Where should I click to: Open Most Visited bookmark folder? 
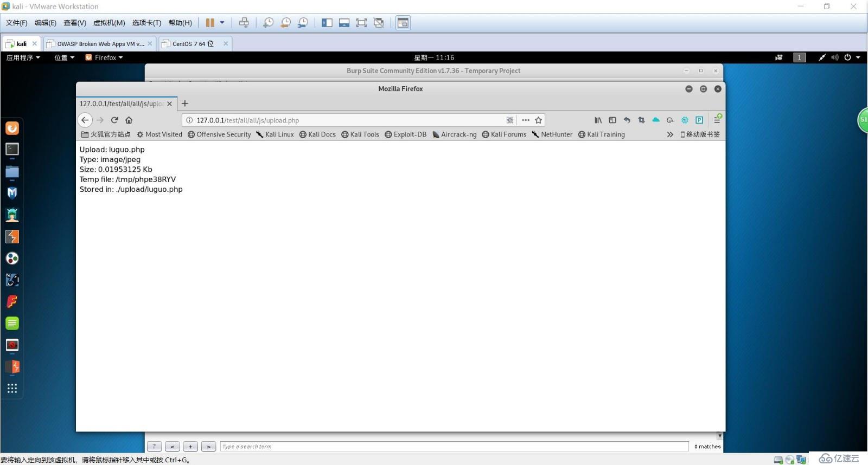tap(159, 134)
